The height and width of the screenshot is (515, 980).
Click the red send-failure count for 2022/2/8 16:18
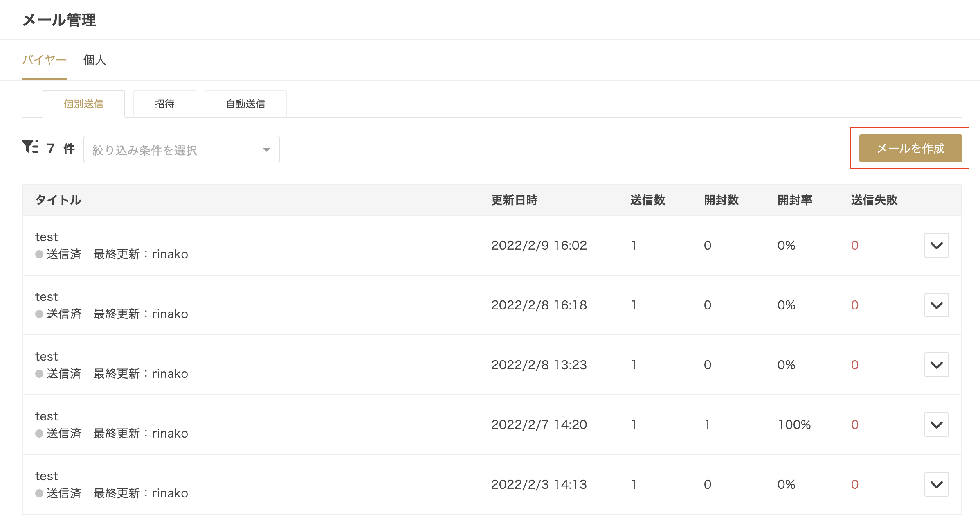coord(854,305)
